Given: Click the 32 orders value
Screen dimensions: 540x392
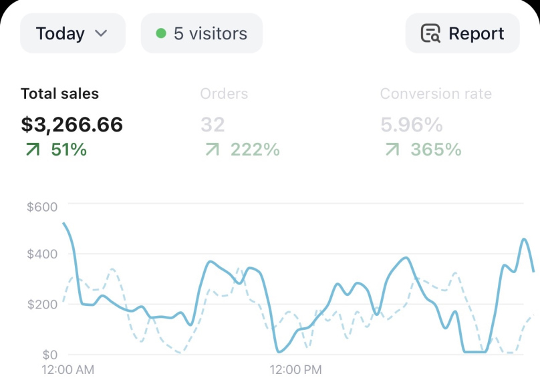Looking at the screenshot, I should pos(213,124).
